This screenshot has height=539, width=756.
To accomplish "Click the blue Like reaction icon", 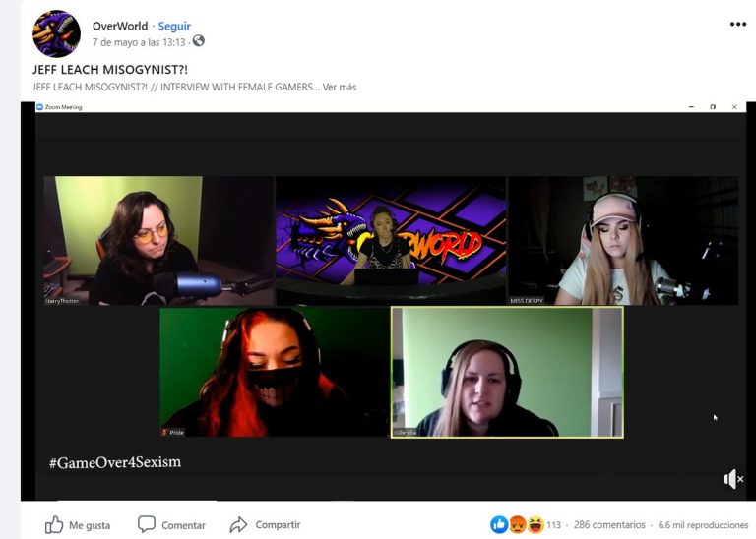I will 499,525.
